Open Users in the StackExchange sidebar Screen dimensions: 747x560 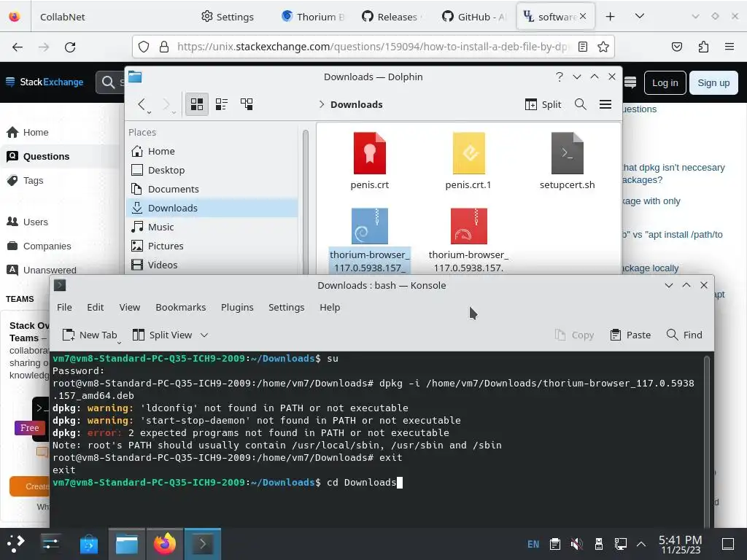point(35,222)
